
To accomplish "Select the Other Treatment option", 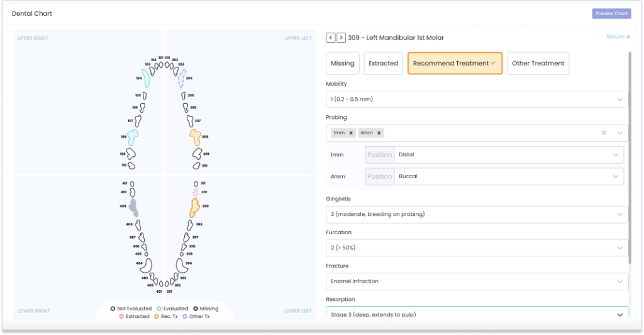I will click(538, 64).
